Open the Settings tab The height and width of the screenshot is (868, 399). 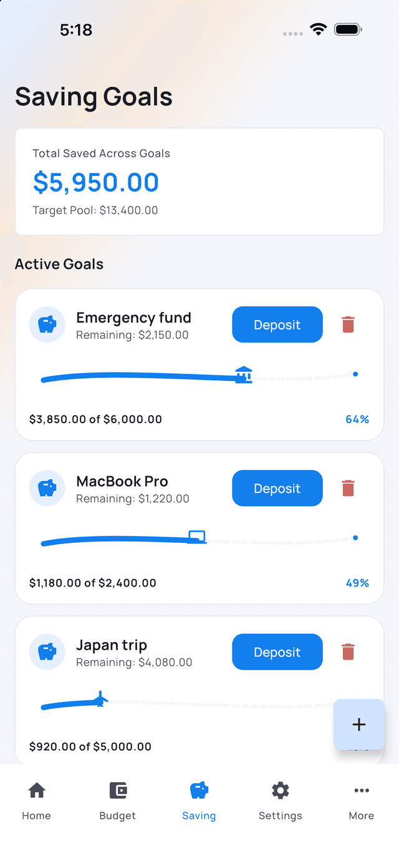click(x=281, y=801)
